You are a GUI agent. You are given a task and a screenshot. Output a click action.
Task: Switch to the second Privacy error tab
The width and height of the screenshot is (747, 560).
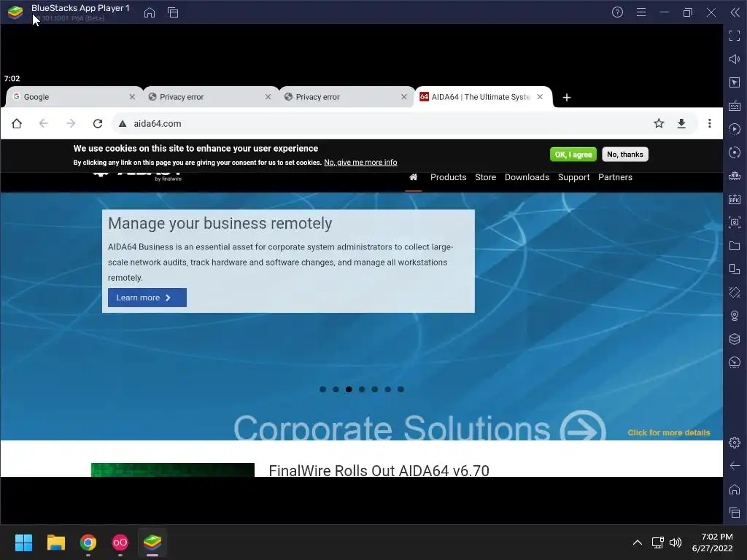[346, 97]
